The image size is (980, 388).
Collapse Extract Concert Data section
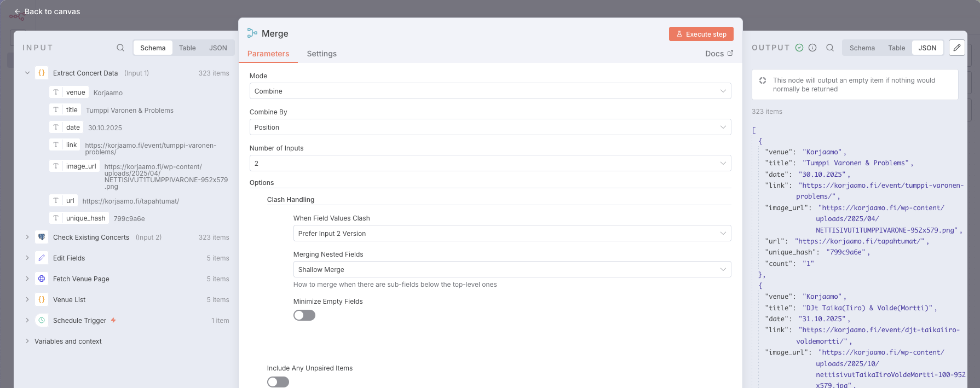[x=27, y=73]
